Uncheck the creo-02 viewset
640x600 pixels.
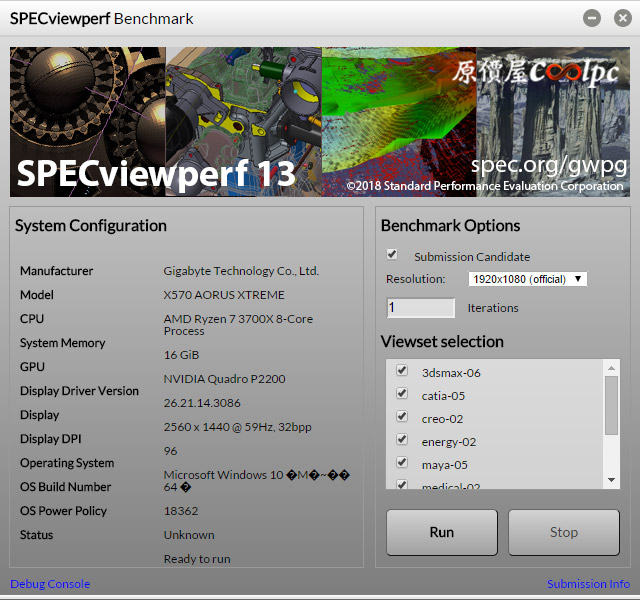pos(402,416)
